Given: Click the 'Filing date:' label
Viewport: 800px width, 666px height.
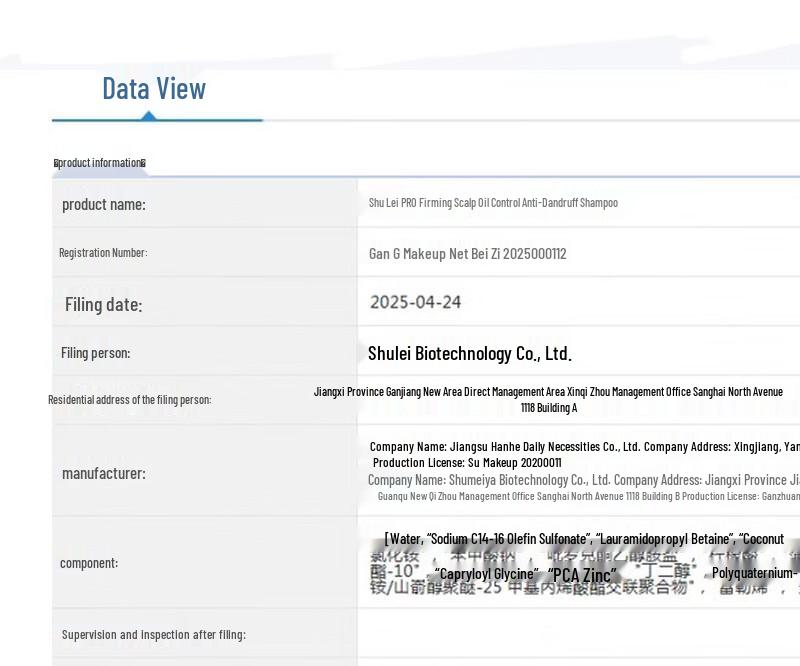Looking at the screenshot, I should pyautogui.click(x=104, y=305).
